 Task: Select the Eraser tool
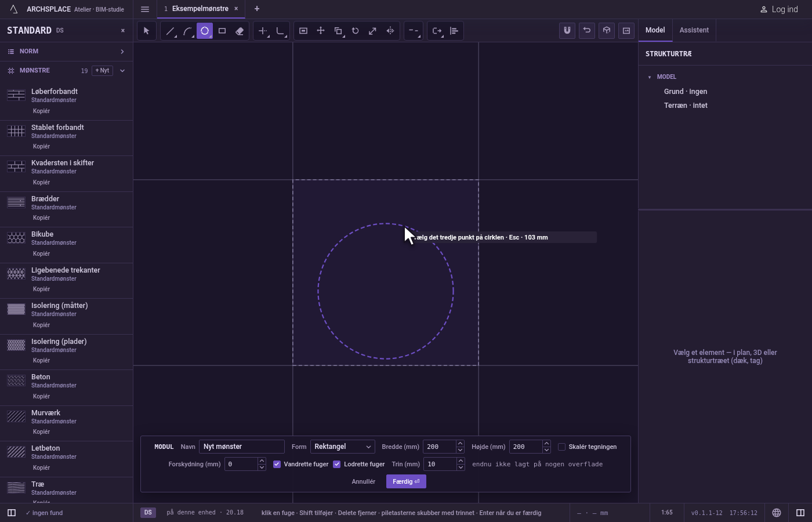click(240, 31)
